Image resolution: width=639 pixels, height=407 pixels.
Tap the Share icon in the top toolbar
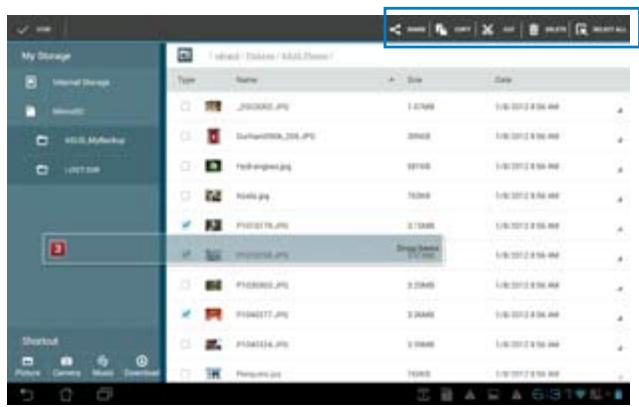tap(395, 29)
